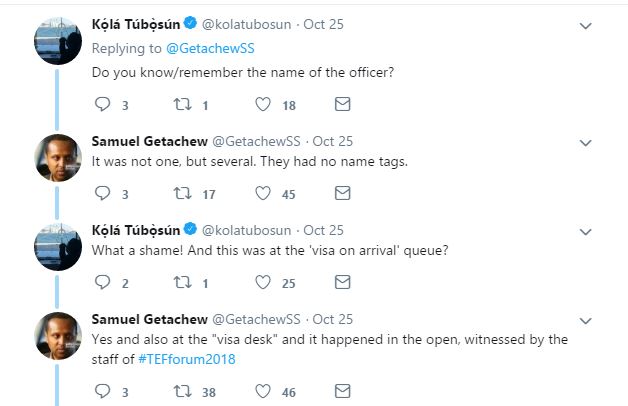The image size is (628, 406).
Task: Open dropdown arrow on 'What a shame!' tweet
Action: pos(584,230)
